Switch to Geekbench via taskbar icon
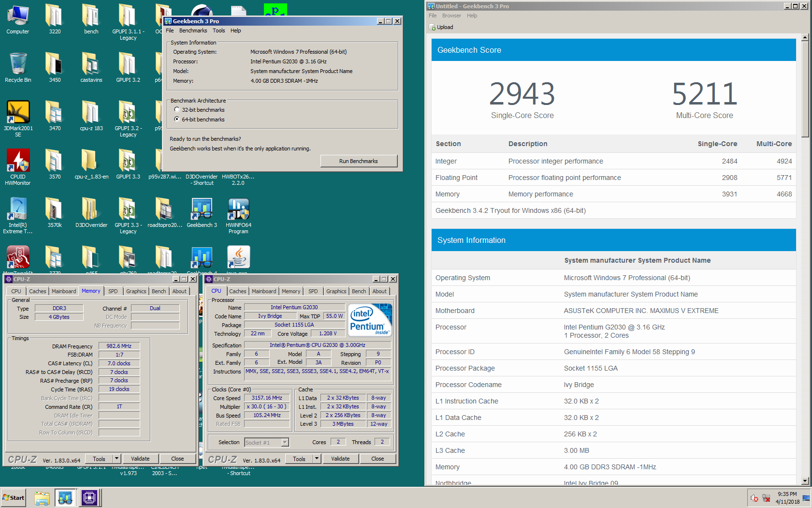The image size is (812, 508). pos(65,497)
